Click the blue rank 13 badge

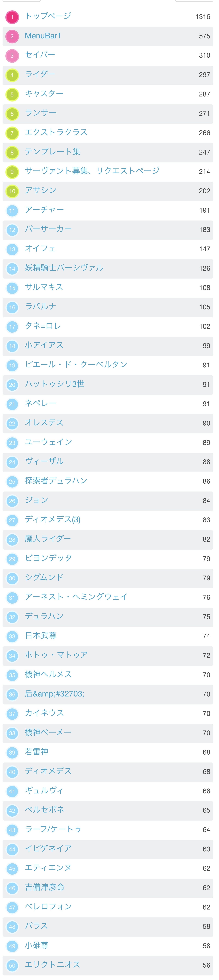[12, 250]
